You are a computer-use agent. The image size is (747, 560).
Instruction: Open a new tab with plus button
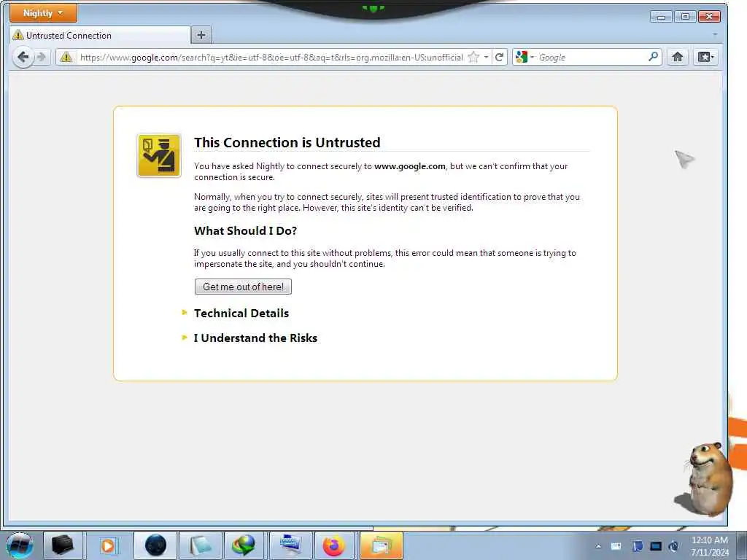pos(201,35)
